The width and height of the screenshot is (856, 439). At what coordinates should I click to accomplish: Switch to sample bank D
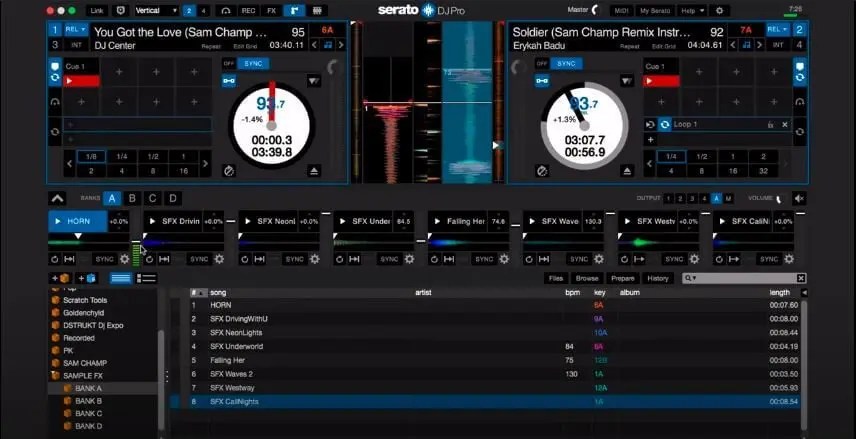[173, 198]
